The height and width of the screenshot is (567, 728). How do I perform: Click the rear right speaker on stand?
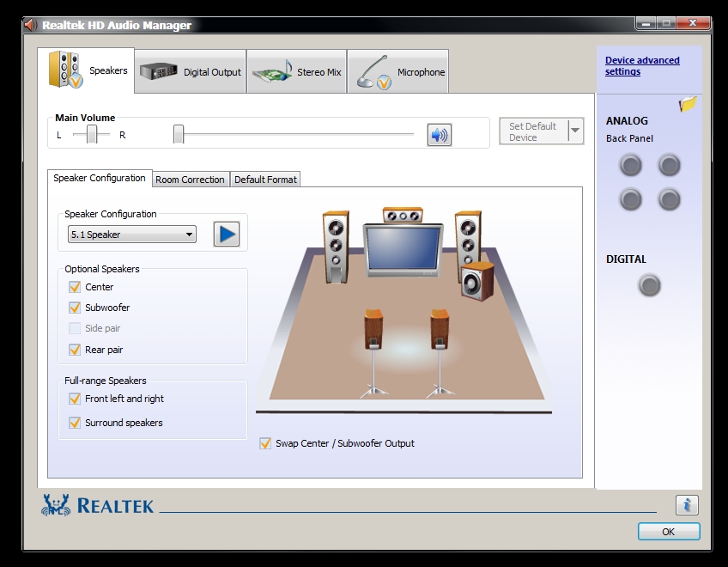pos(440,353)
